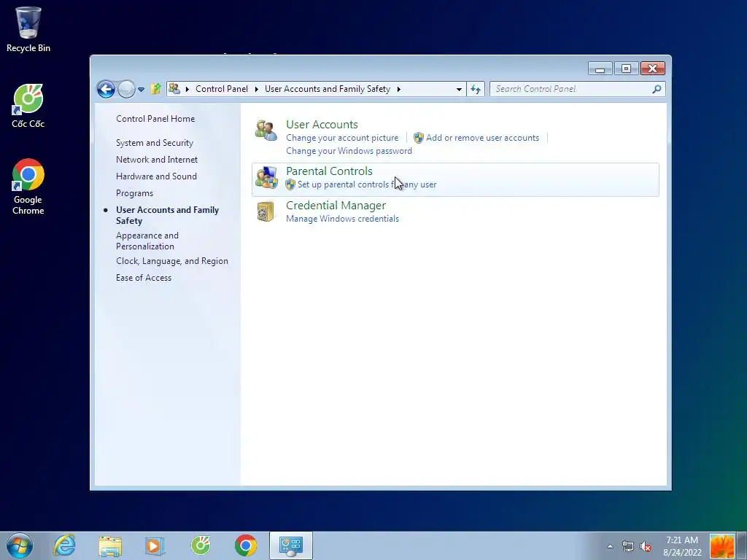Close the Control Panel window
This screenshot has width=747, height=560.
pyautogui.click(x=653, y=69)
